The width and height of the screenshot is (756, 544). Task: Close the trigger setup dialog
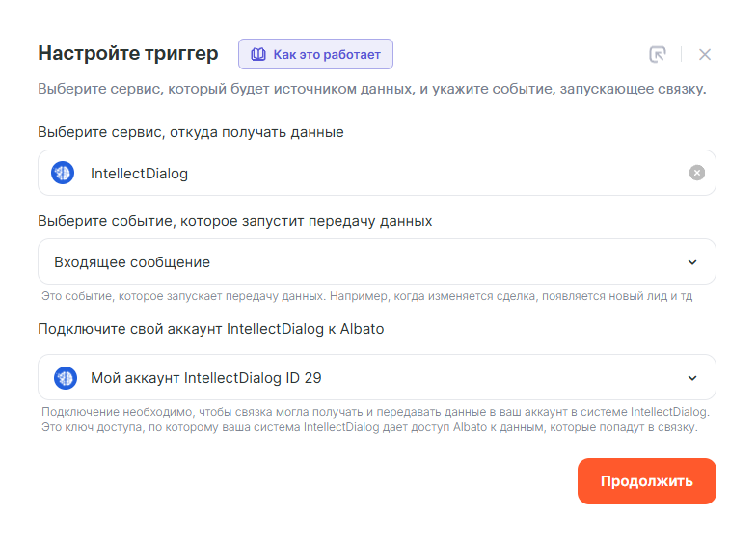tap(705, 54)
